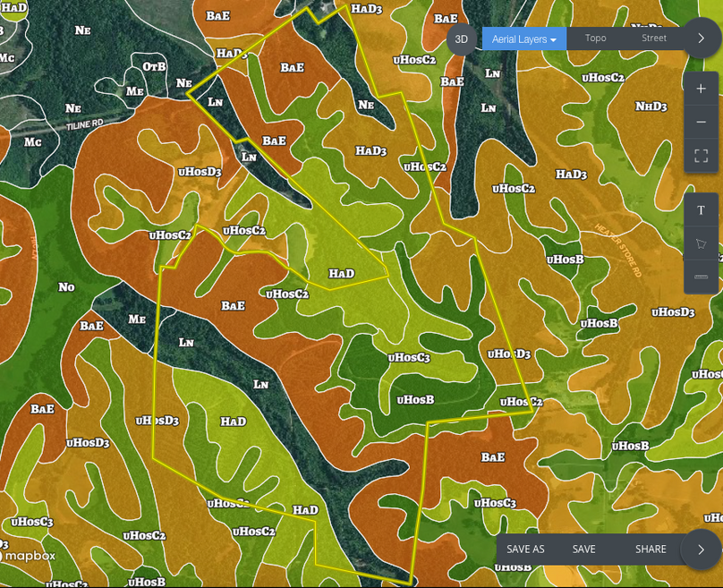This screenshot has width=723, height=588.
Task: Enter fullscreen map mode
Action: tap(701, 156)
